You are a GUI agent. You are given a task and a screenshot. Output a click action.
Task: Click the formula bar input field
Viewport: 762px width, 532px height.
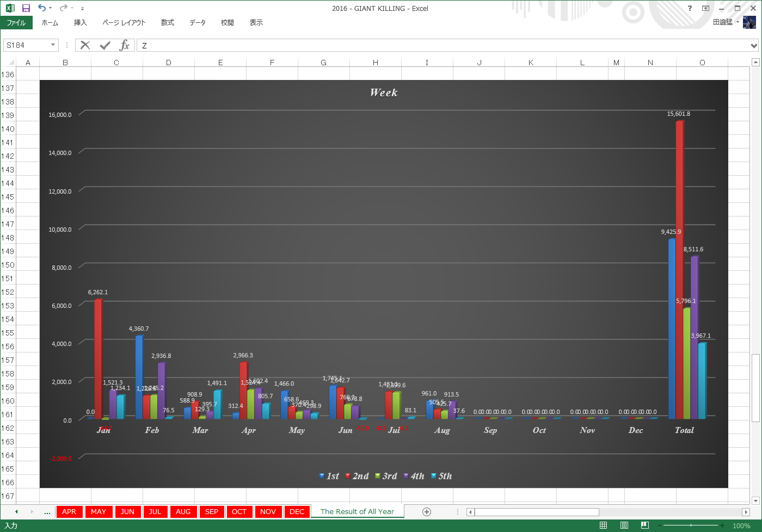pos(444,45)
